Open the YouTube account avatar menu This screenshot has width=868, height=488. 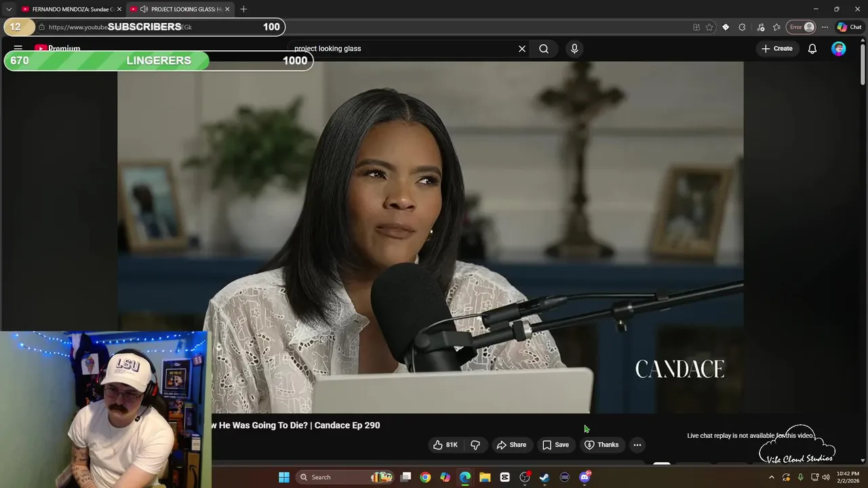tap(839, 49)
